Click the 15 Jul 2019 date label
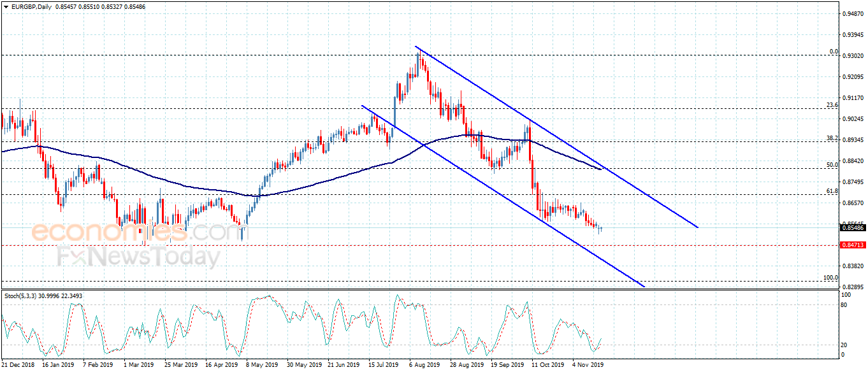 [x=384, y=366]
